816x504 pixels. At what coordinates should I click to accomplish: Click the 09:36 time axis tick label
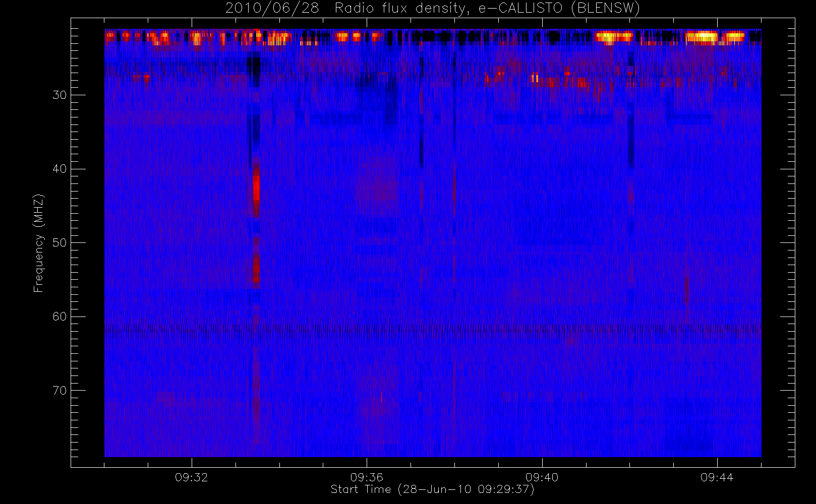(x=367, y=477)
